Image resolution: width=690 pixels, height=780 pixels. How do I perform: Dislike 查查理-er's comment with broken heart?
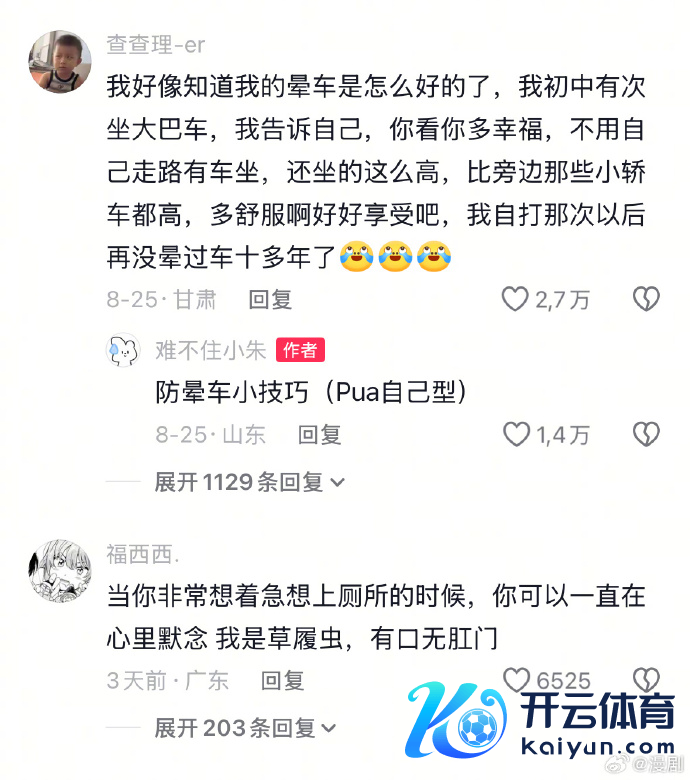point(646,299)
